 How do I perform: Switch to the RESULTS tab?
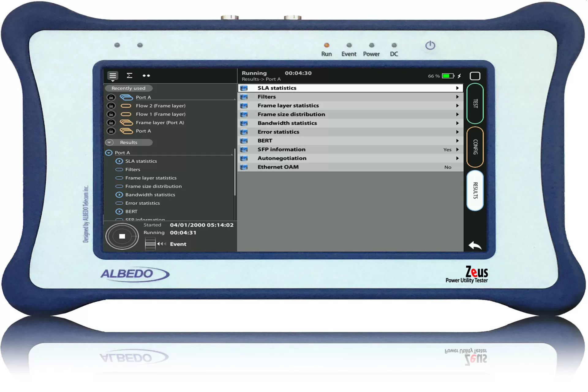point(475,190)
